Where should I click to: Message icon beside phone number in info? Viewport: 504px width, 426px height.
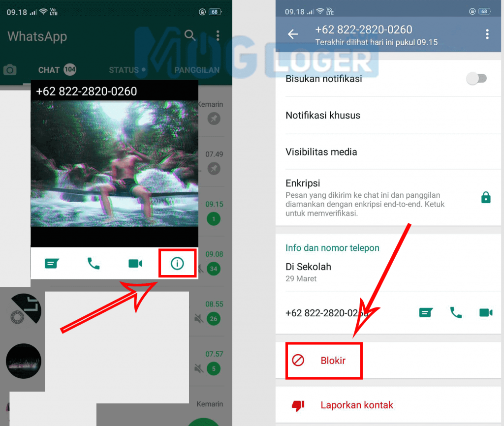coord(426,312)
